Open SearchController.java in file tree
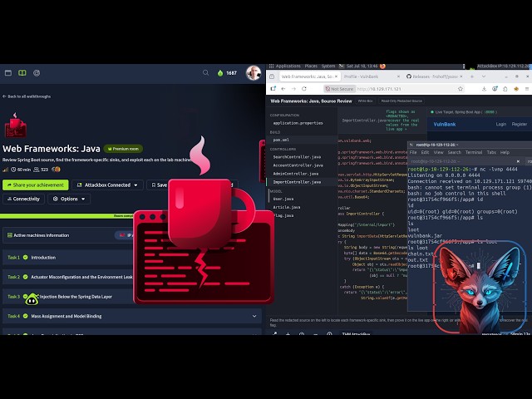The height and width of the screenshot is (399, 532). (297, 157)
